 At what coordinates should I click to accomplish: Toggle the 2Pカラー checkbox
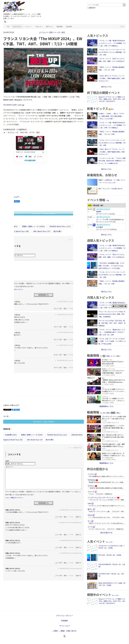[88, 8]
